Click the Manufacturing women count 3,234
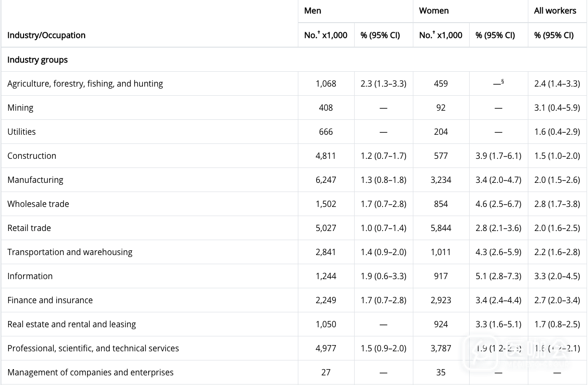This screenshot has width=588, height=385. 441,180
